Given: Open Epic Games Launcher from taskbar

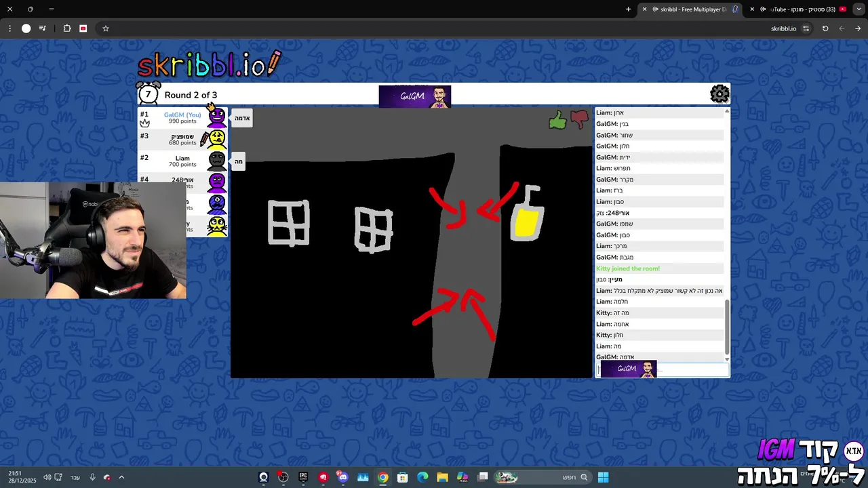Looking at the screenshot, I should (303, 477).
